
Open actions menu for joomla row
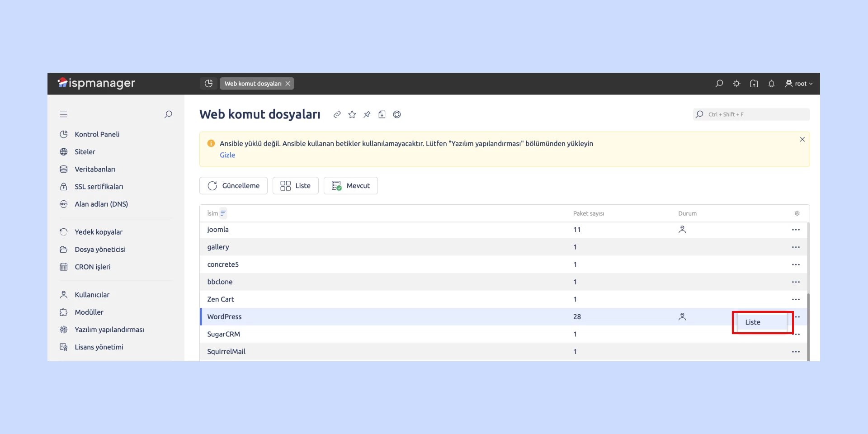pyautogui.click(x=796, y=230)
